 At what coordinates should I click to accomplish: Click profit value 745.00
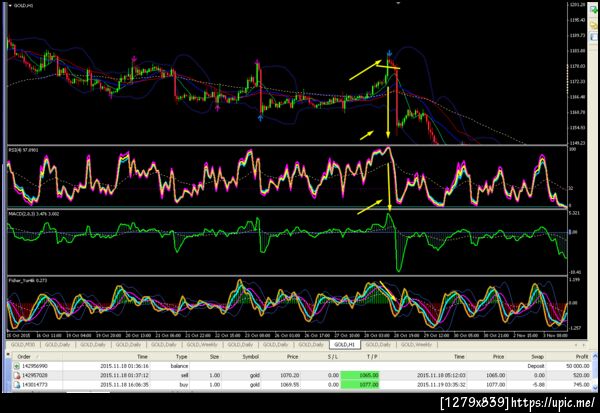click(582, 385)
